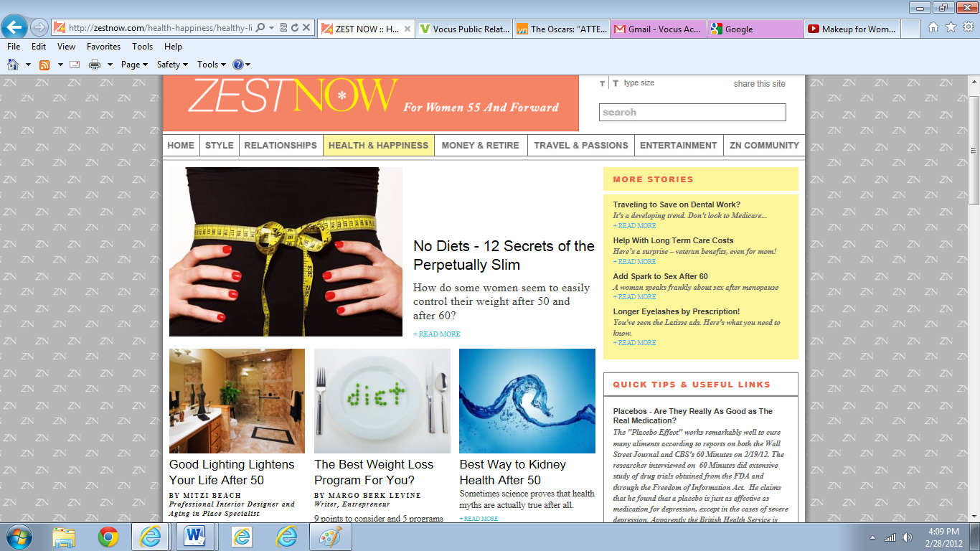This screenshot has height=551, width=980.
Task: Open the Paint app on the taskbar
Action: tap(330, 537)
